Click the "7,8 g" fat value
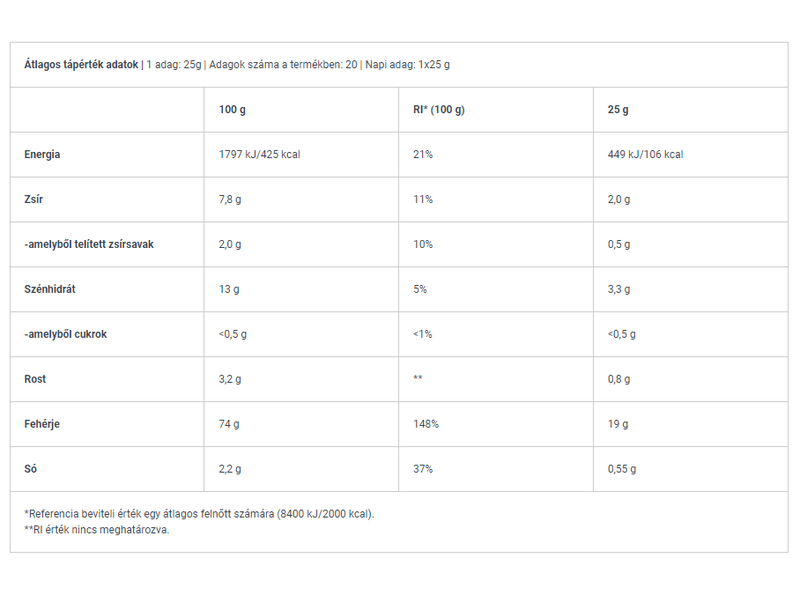Viewport: 800px width, 600px height. (230, 200)
